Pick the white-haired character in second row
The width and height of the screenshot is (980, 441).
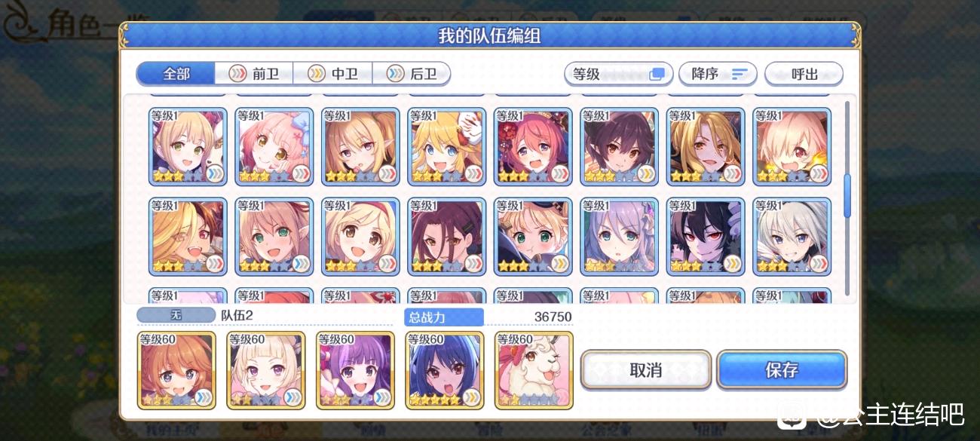point(792,237)
